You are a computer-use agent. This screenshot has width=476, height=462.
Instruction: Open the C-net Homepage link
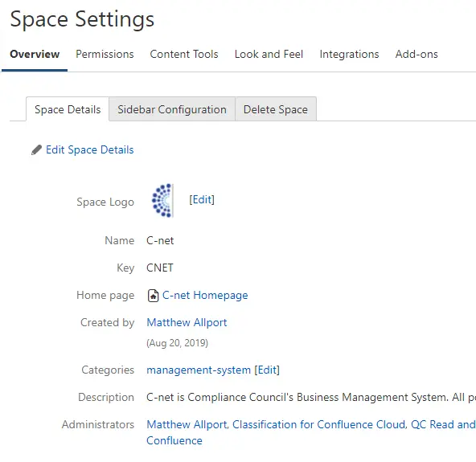click(x=205, y=295)
